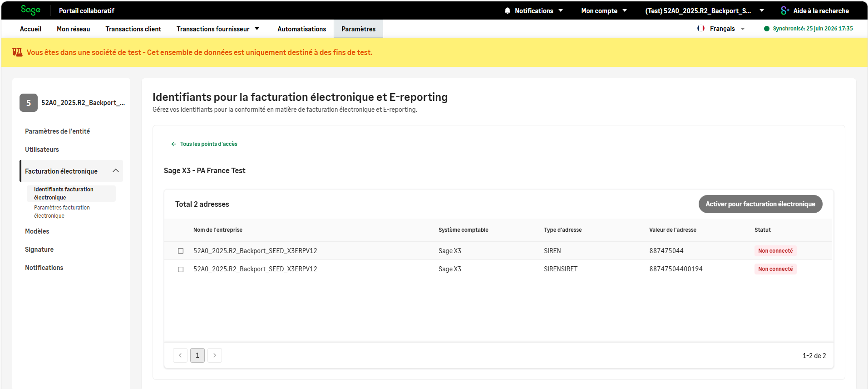Click the test society warning flask icon
This screenshot has height=389, width=868.
point(17,52)
